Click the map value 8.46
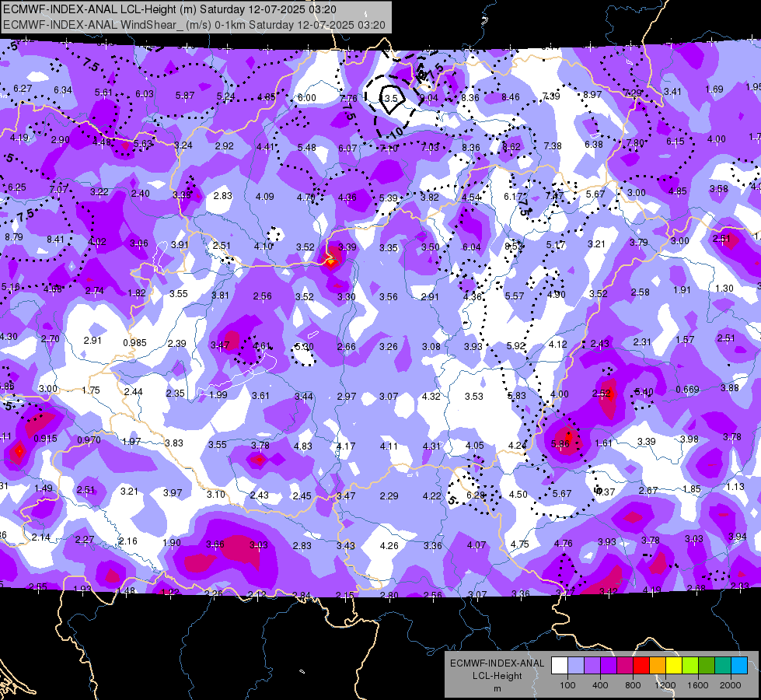Screen dimensions: 761x700 [510, 97]
